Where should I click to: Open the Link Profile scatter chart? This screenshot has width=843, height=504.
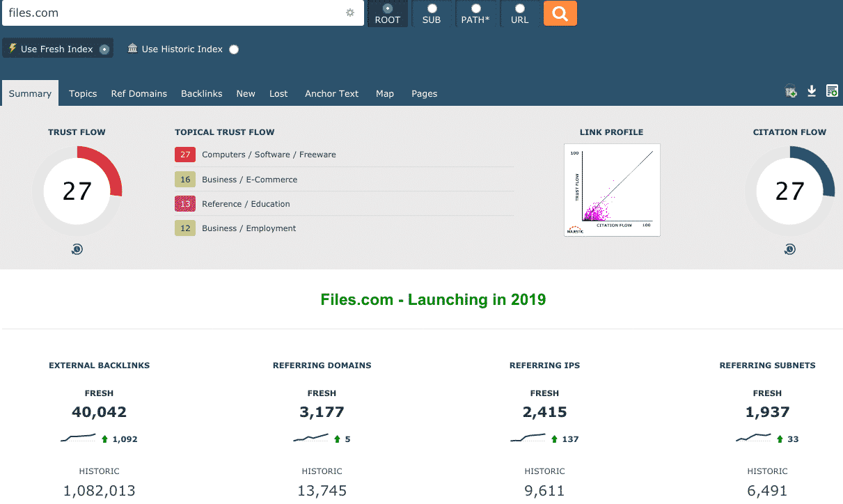pos(612,190)
